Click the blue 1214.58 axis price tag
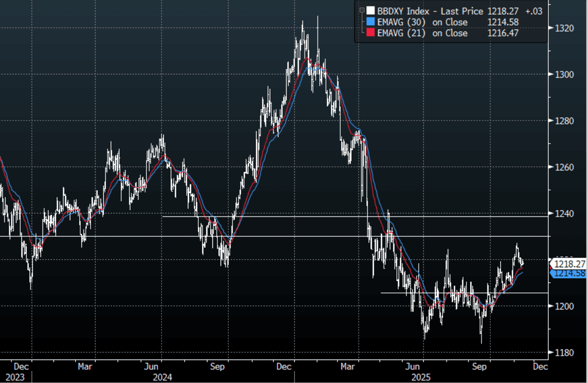Viewport: 588px width, 383px height. 569,273
